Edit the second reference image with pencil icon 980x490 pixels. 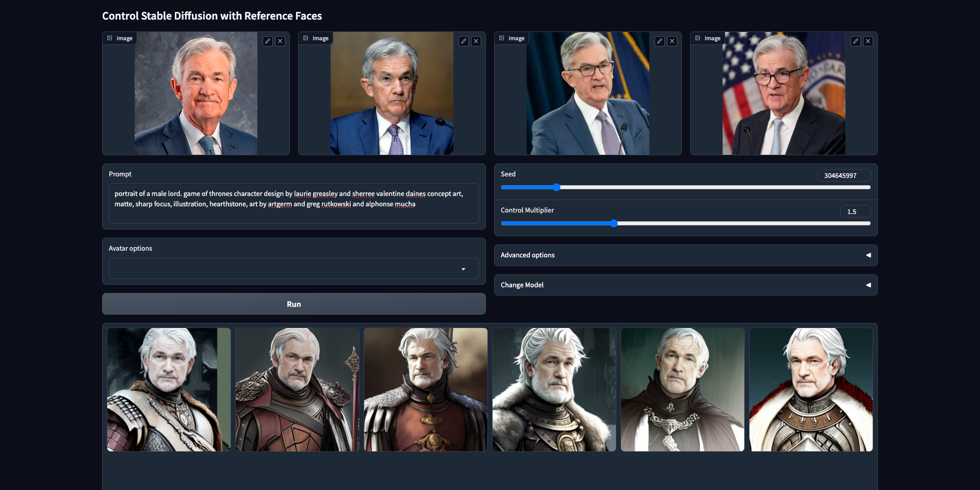click(464, 41)
